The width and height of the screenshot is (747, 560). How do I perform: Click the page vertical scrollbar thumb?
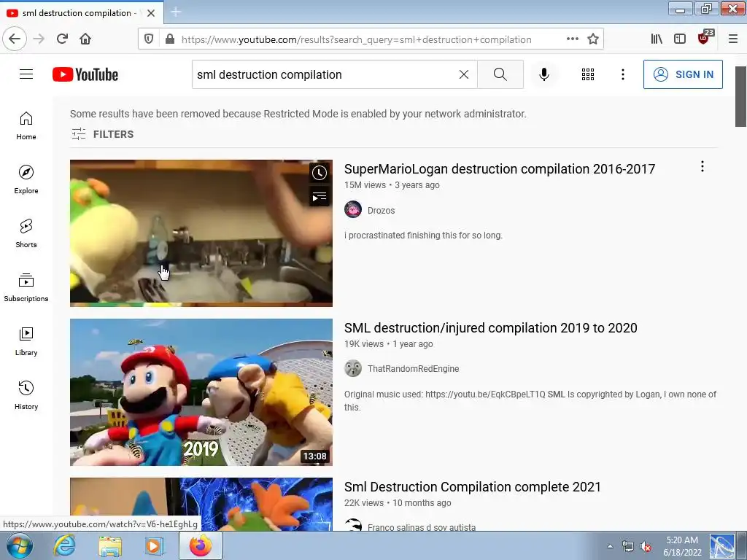pos(740,96)
